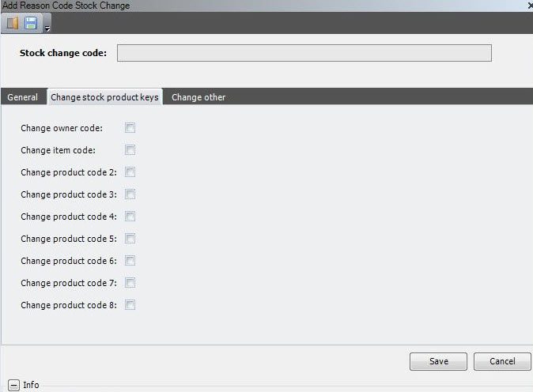Tick the Change item code checkbox
This screenshot has width=533, height=392.
(130, 150)
